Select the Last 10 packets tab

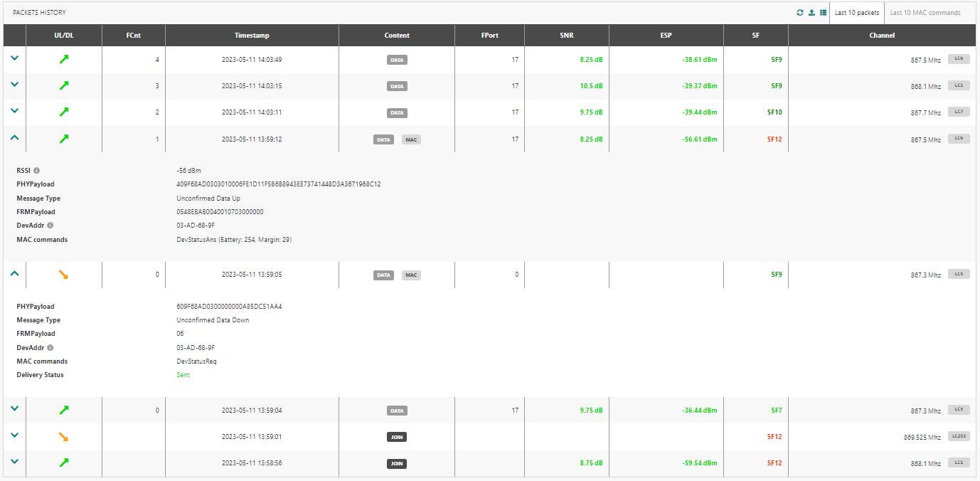click(856, 13)
